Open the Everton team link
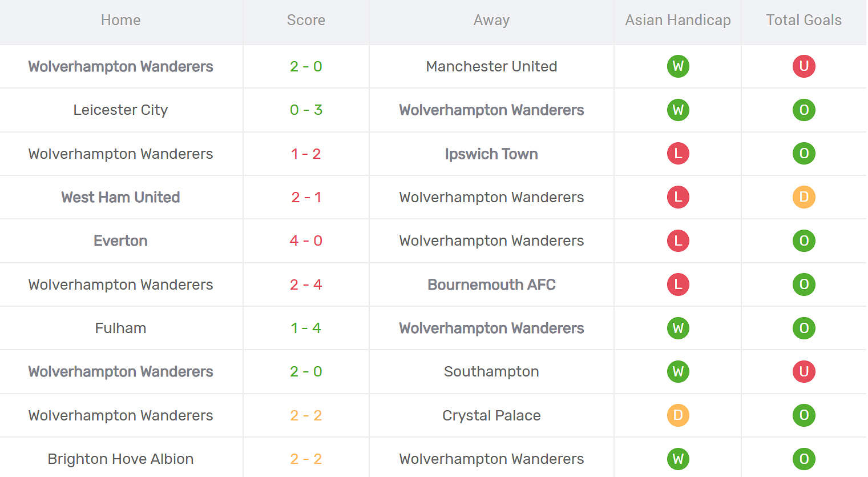The image size is (868, 477). click(120, 240)
